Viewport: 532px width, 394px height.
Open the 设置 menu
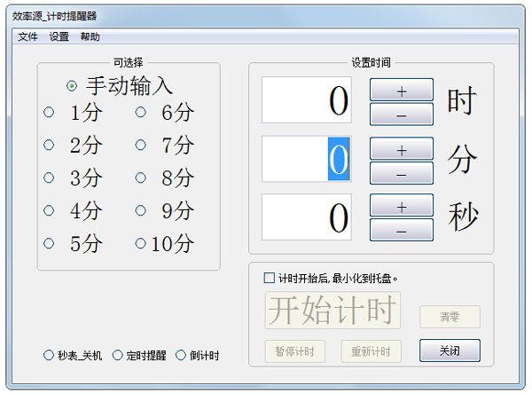click(59, 36)
